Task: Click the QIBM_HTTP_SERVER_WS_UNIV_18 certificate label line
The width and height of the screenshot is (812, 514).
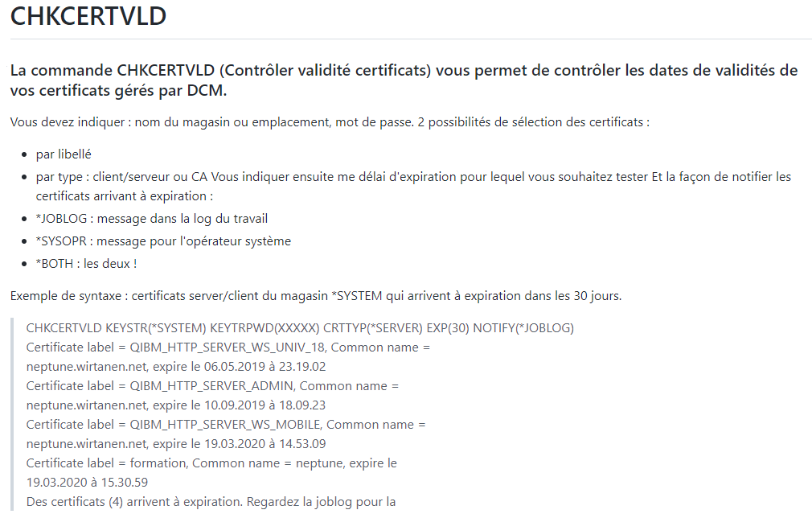Action: click(x=228, y=347)
